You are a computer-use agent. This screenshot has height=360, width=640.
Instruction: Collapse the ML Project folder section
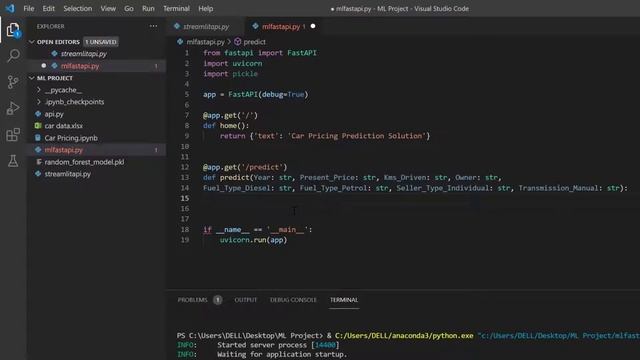[x=31, y=78]
